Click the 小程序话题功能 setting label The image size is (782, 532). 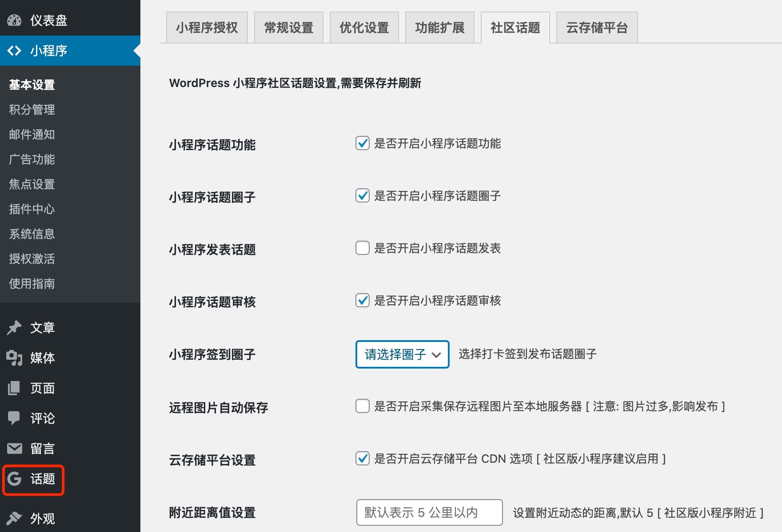(x=212, y=145)
